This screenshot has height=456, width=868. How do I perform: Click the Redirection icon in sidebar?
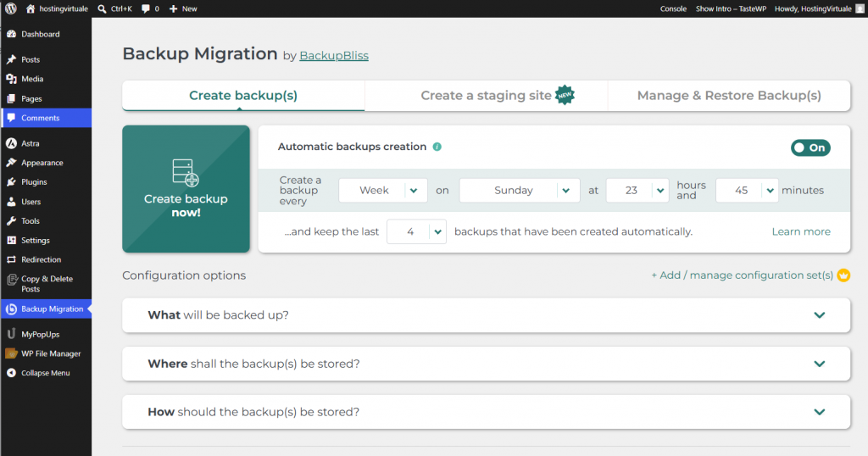(12, 259)
